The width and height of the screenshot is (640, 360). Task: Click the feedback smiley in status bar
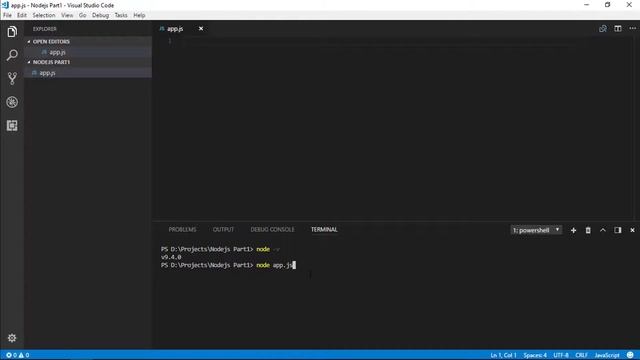[x=630, y=355]
